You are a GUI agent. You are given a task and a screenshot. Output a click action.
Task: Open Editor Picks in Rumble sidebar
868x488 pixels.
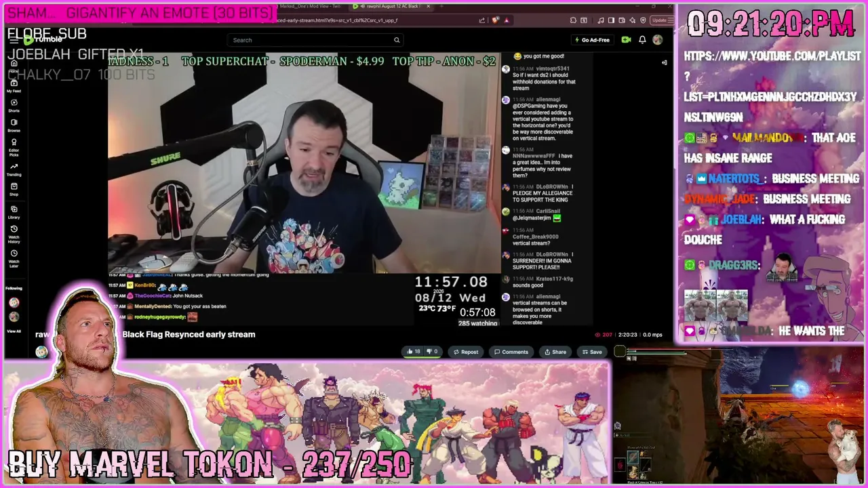(14, 146)
